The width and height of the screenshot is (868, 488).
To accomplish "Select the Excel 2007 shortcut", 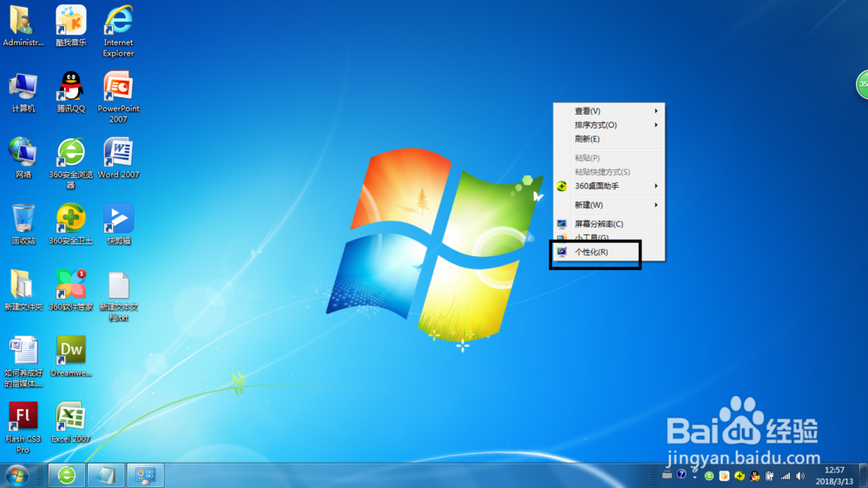I will [x=71, y=423].
